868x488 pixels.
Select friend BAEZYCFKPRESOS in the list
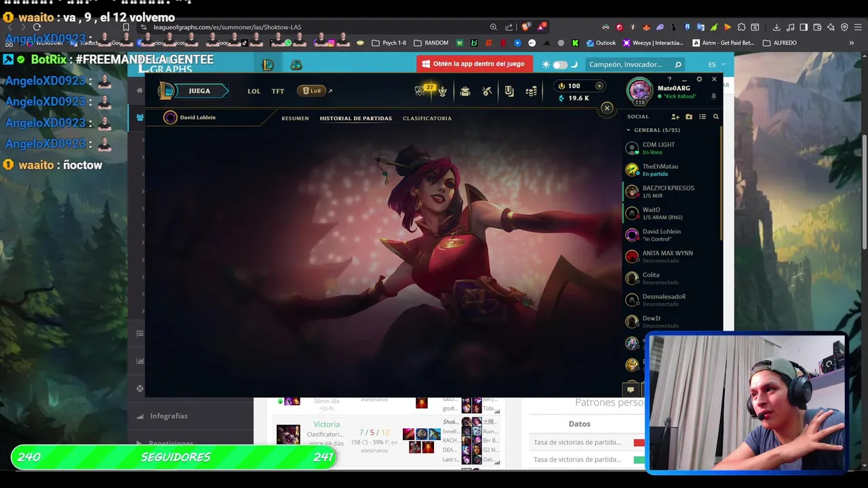tap(671, 191)
